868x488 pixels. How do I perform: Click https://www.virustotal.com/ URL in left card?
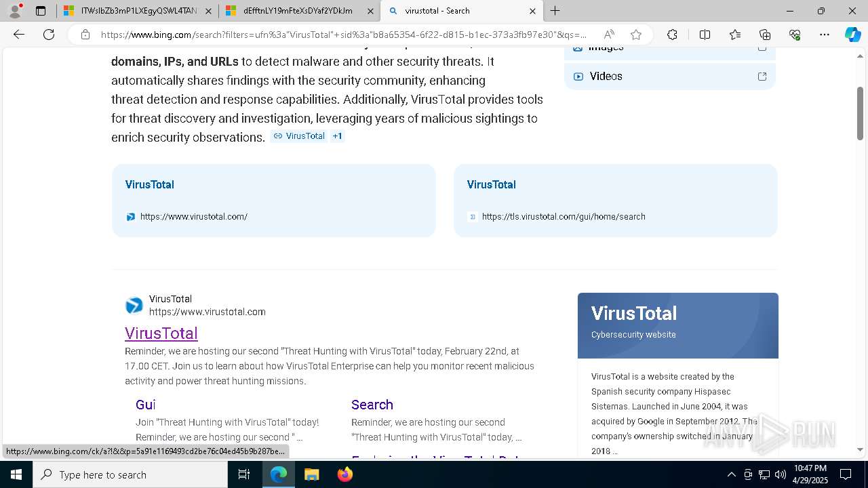click(194, 217)
